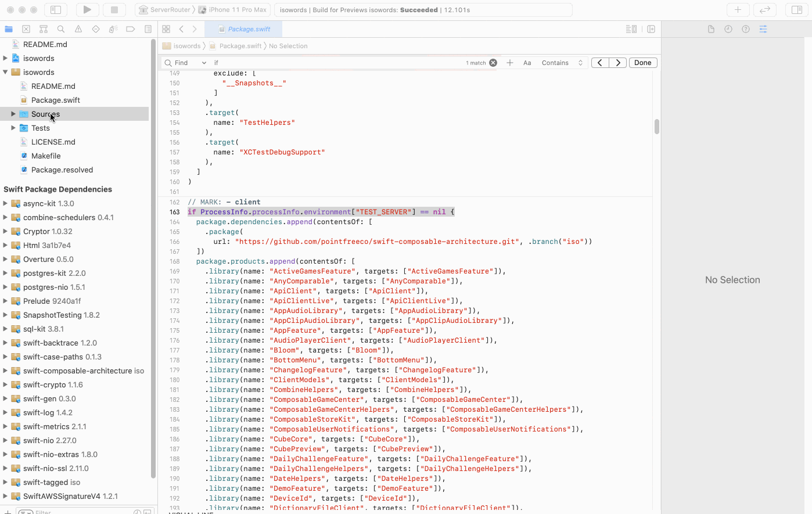Run the ServerRouter scheme
This screenshot has height=514, width=812.
tap(87, 10)
